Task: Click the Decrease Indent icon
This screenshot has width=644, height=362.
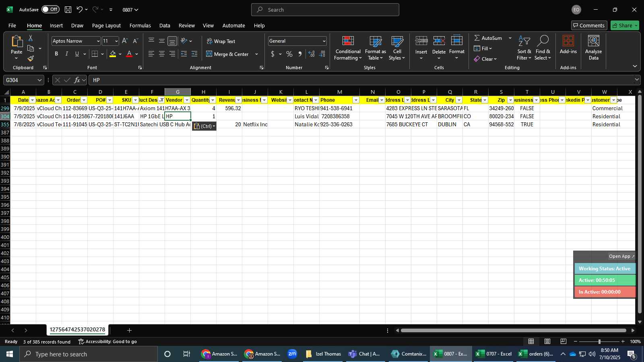Action: coord(184,54)
